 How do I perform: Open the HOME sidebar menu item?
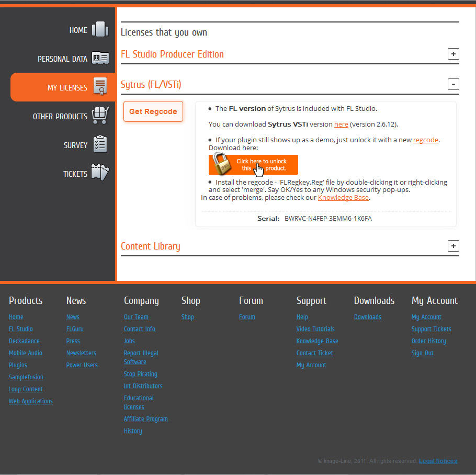(78, 30)
